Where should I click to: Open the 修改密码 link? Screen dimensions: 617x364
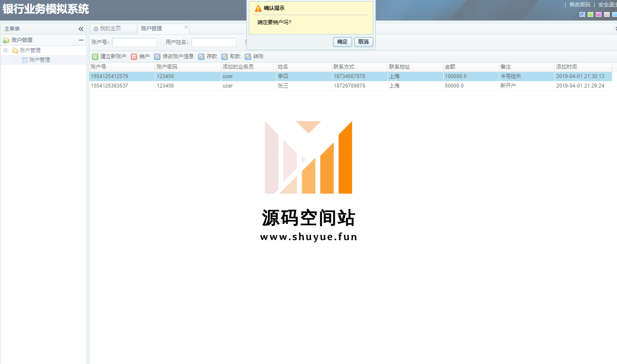coord(580,5)
